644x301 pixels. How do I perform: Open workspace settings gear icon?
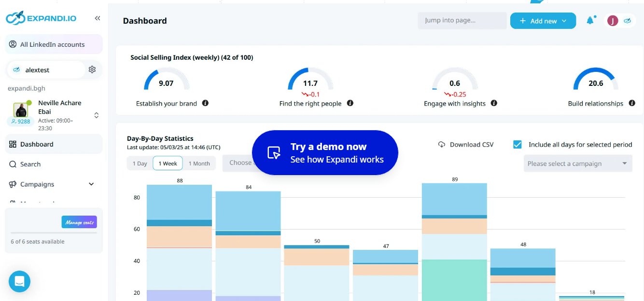(92, 69)
